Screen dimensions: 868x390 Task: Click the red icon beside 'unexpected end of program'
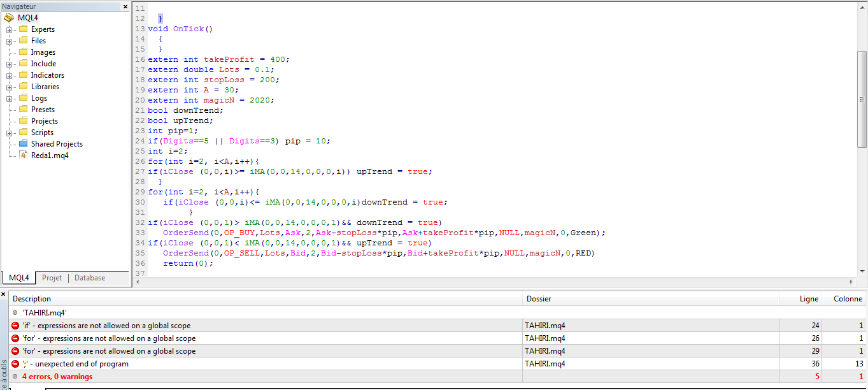(15, 364)
